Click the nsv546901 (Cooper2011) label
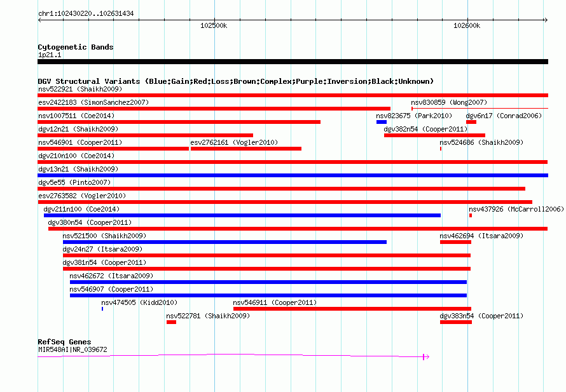 [x=80, y=142]
